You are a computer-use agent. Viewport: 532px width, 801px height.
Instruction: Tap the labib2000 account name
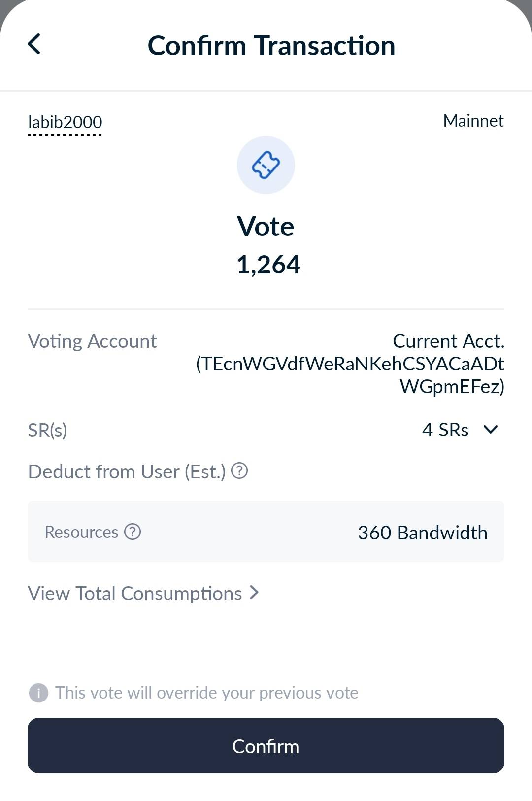[65, 122]
